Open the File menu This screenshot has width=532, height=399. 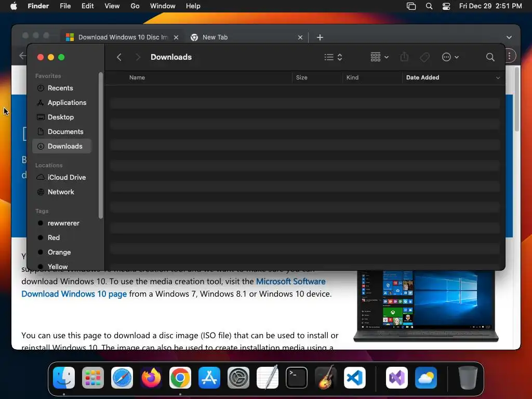pos(65,6)
